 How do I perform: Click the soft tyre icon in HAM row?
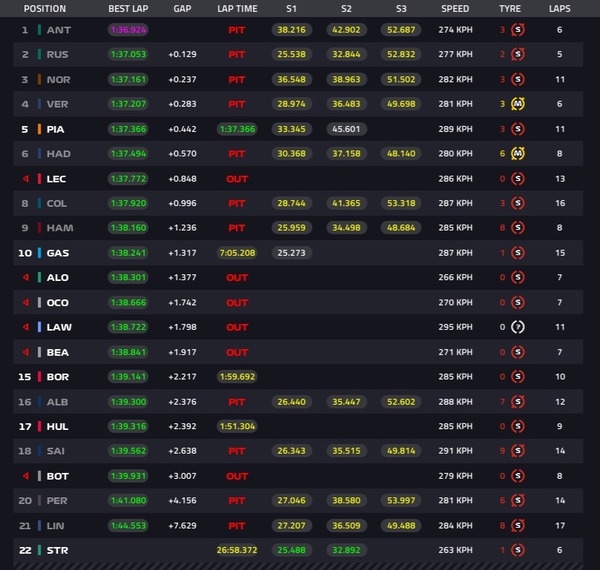pos(517,228)
